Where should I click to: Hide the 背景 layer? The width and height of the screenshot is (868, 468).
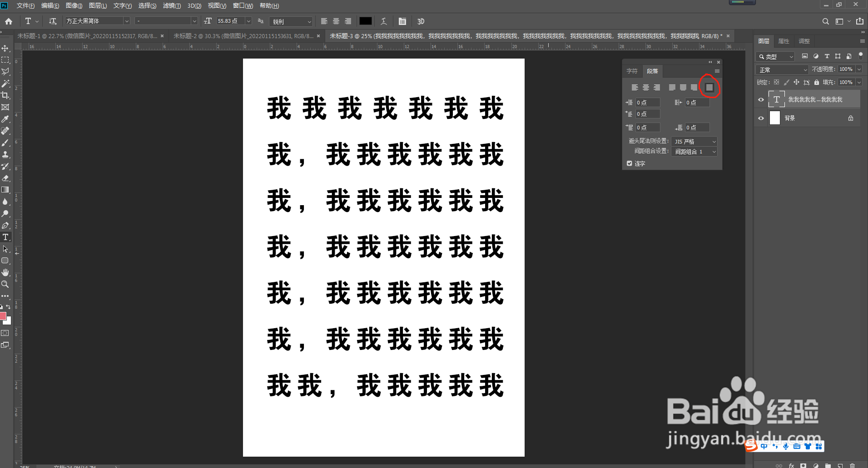coord(761,118)
